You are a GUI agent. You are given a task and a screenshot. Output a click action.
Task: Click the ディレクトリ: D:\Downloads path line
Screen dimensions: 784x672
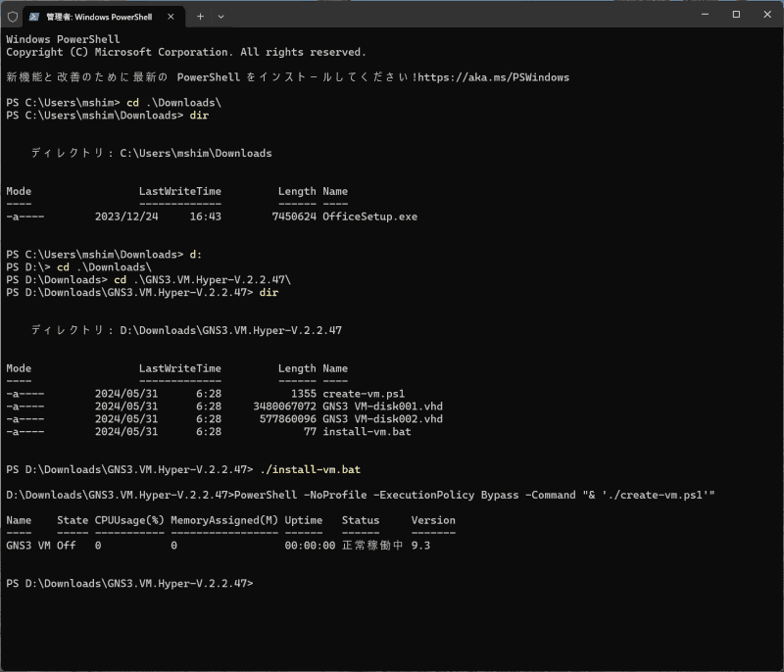[186, 330]
